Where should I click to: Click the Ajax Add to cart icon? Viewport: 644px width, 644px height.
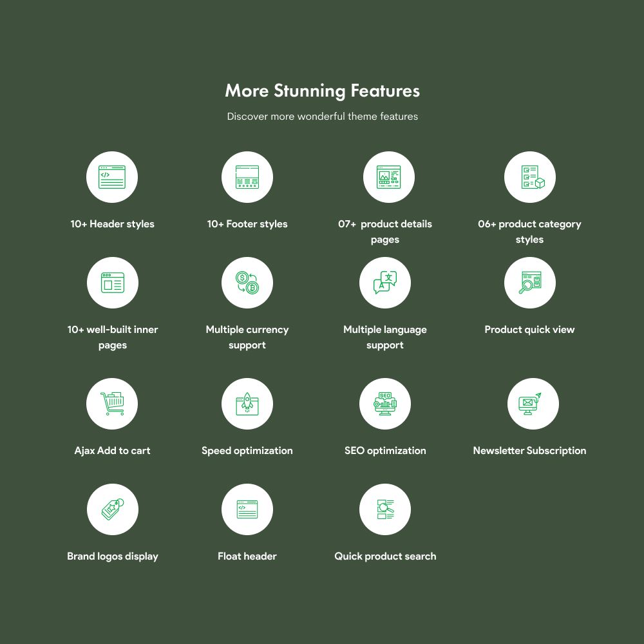coord(112,404)
